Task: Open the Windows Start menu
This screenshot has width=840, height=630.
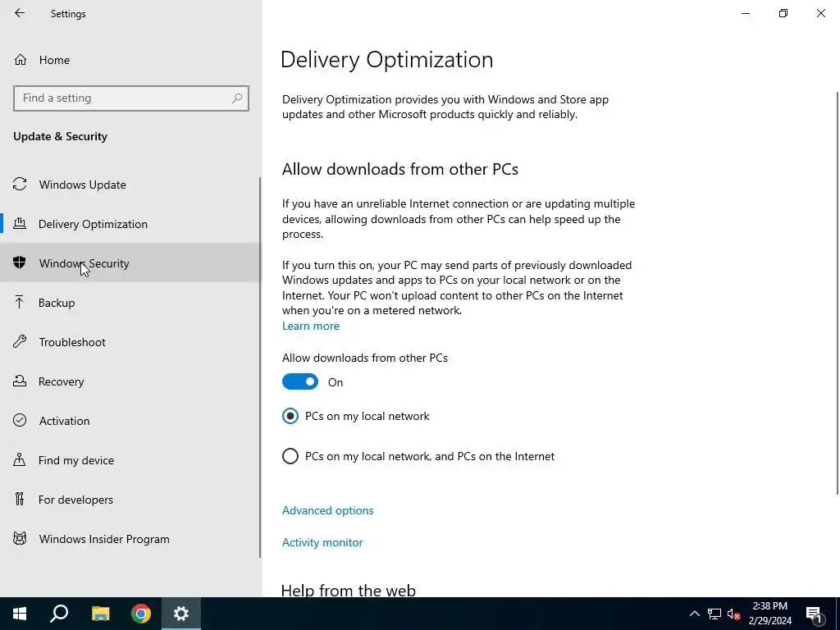Action: pyautogui.click(x=20, y=614)
